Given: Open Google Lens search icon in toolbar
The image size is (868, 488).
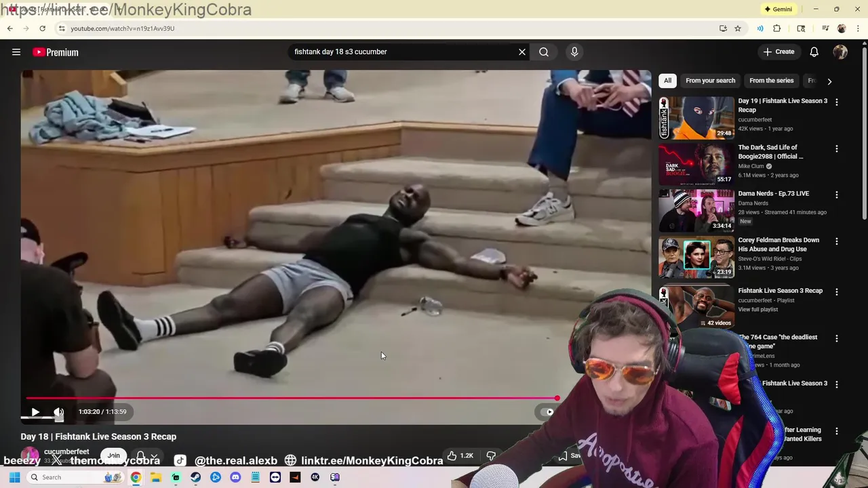Looking at the screenshot, I should pyautogui.click(x=801, y=28).
